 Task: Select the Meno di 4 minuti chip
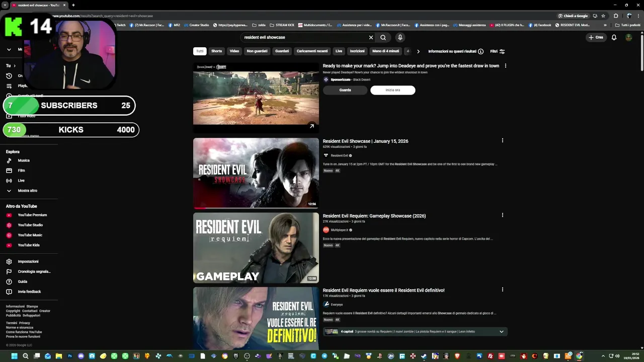[385, 51]
